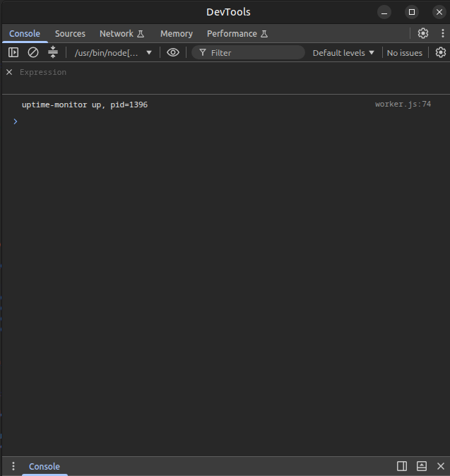Toggle the drawer dock side icon
The width and height of the screenshot is (450, 476).
click(402, 466)
